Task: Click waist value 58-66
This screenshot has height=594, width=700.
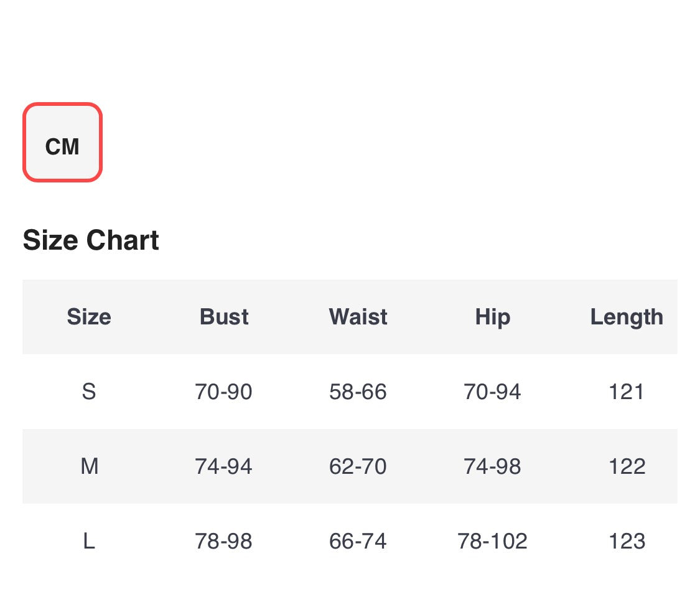Action: 358,392
